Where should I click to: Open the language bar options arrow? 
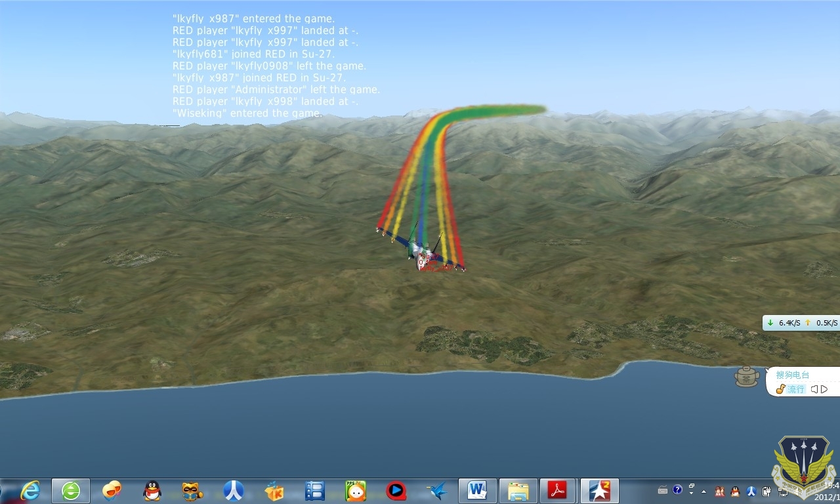[692, 493]
